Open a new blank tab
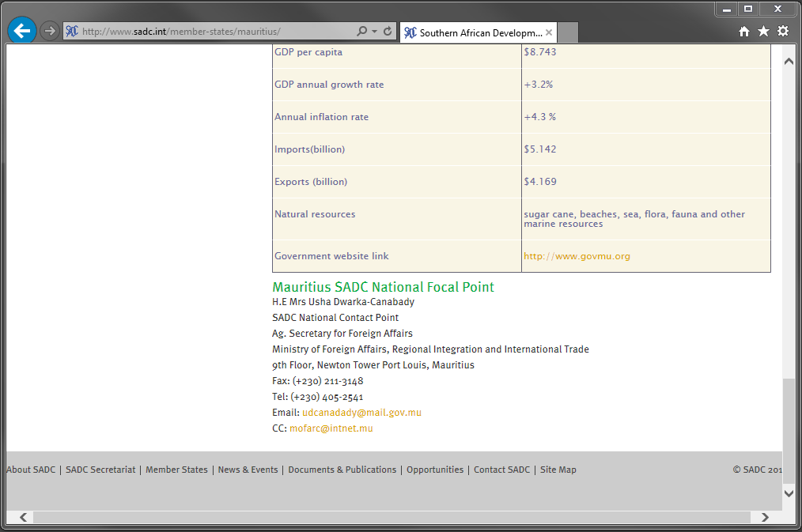This screenshot has width=802, height=532. click(568, 32)
